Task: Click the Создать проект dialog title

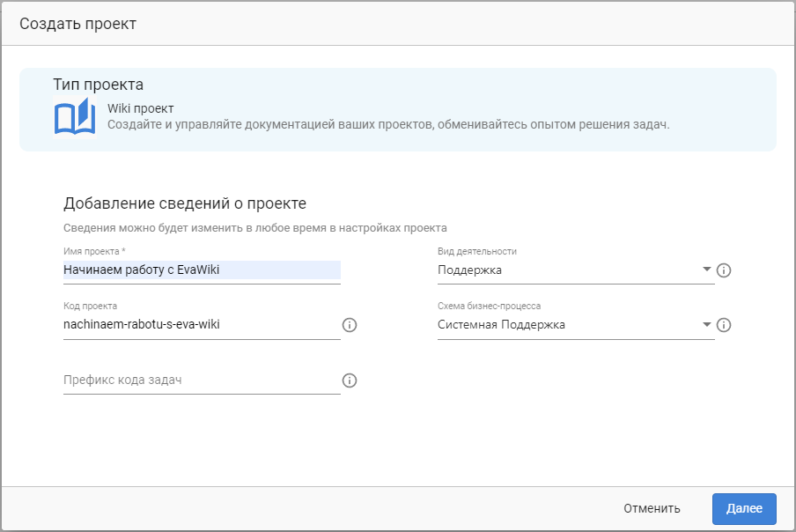Action: pos(78,24)
